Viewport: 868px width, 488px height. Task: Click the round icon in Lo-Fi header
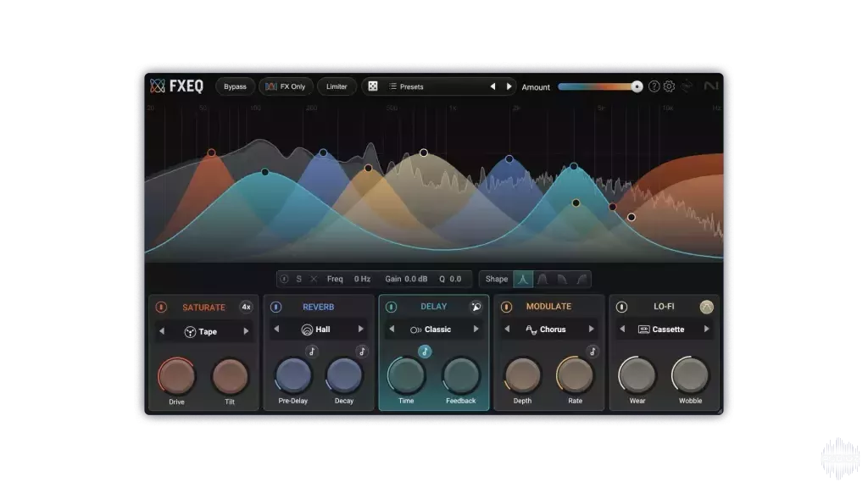click(x=706, y=307)
